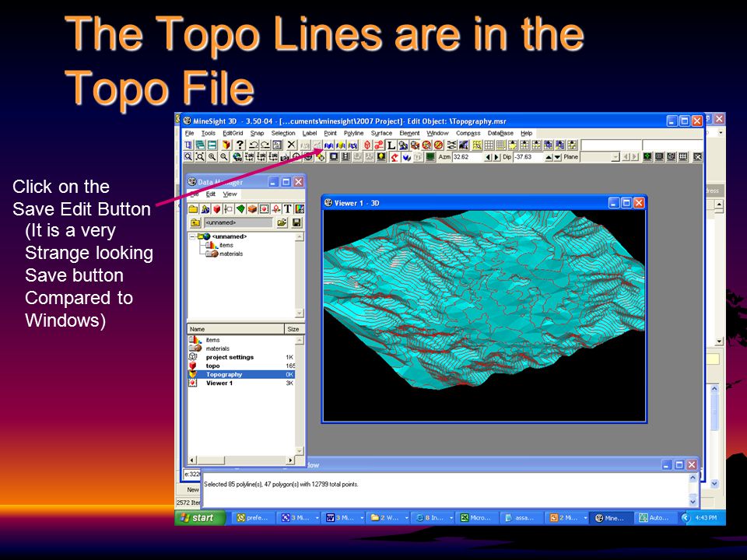Click the Undo arrow toolbar icon
Viewport: 747px width, 560px height.
[254, 145]
